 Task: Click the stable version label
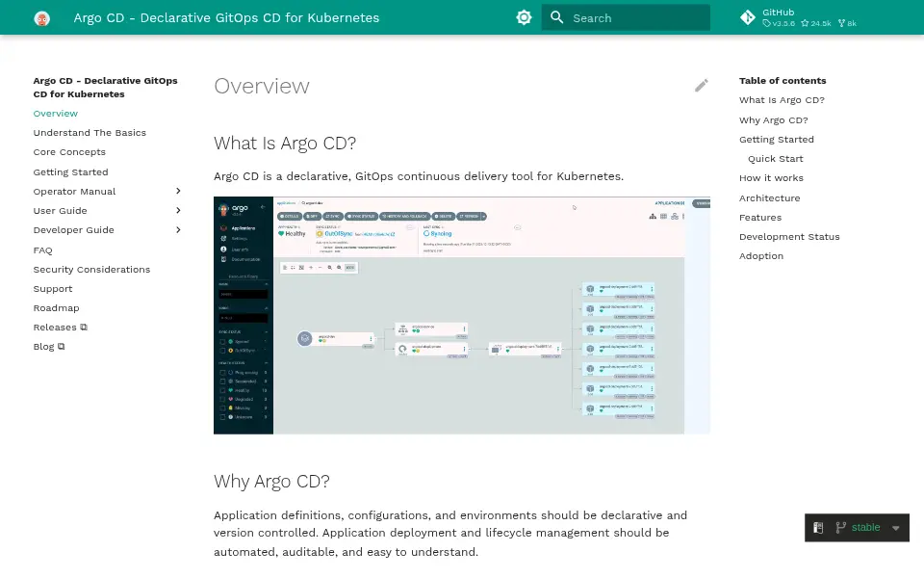(865, 528)
